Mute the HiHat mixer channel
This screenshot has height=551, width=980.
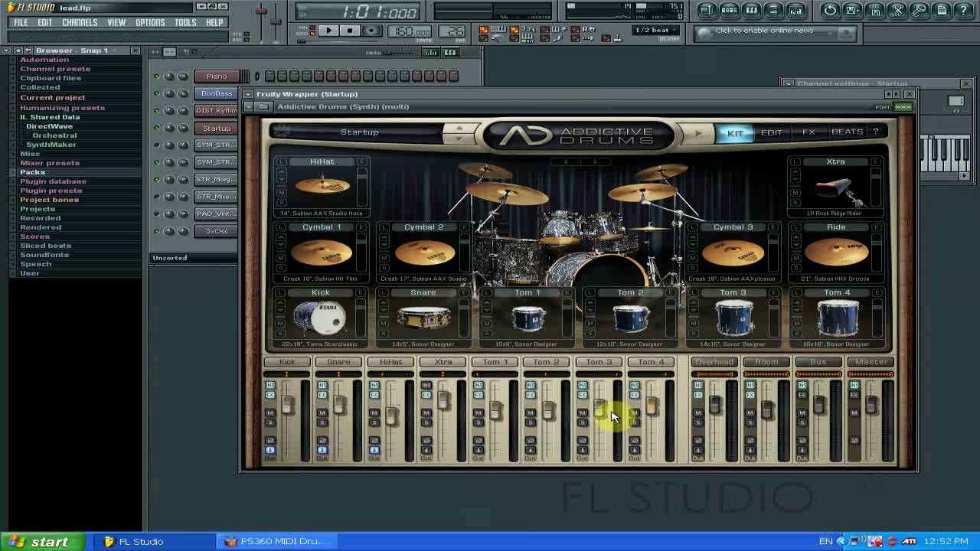tap(374, 413)
